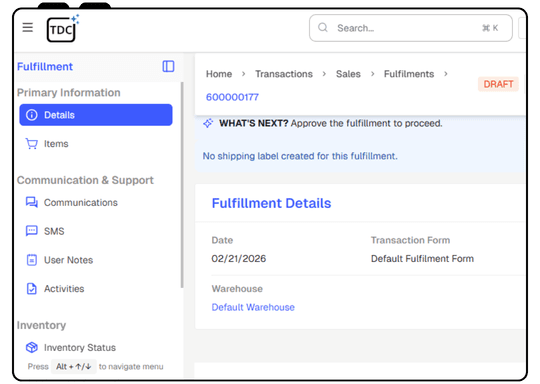Click the Transaction Form label
Image resolution: width=540 pixels, height=384 pixels.
click(x=410, y=240)
